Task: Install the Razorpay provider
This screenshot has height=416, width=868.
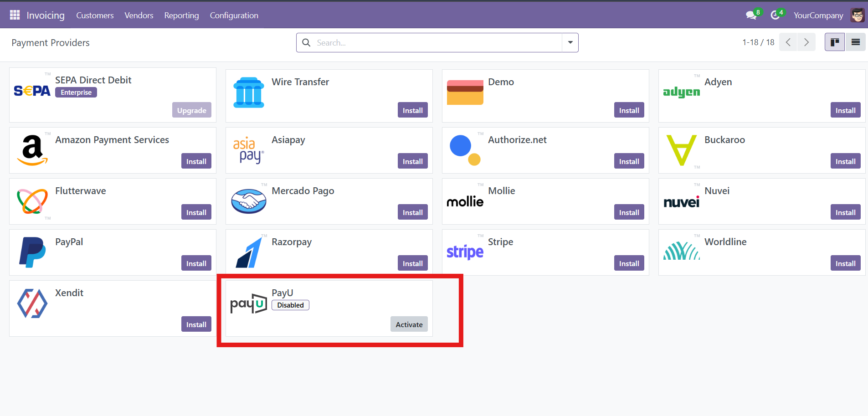Action: (413, 263)
